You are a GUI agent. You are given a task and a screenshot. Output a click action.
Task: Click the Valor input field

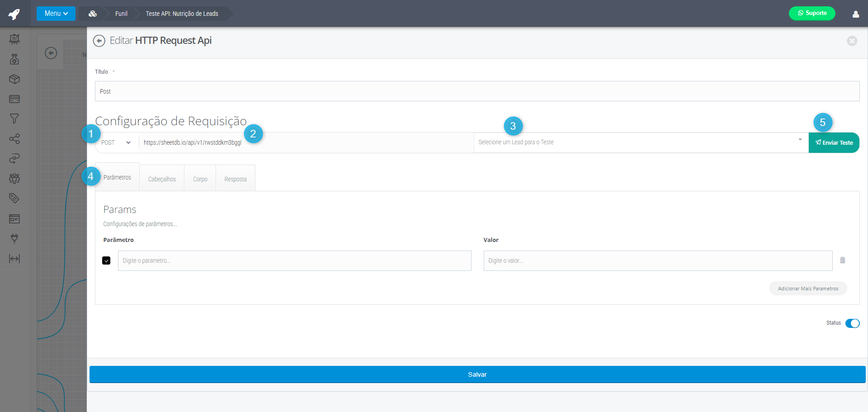coord(658,261)
